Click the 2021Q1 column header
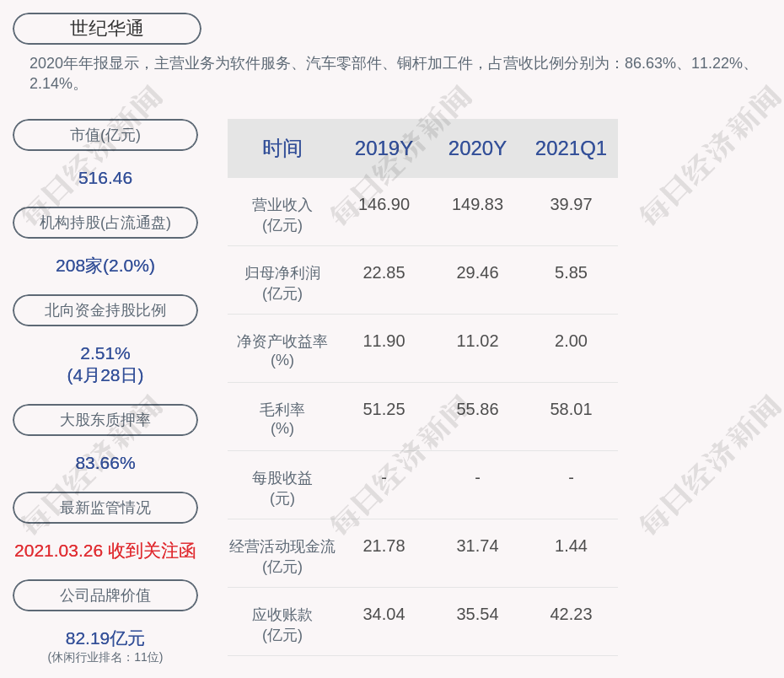 (x=571, y=148)
